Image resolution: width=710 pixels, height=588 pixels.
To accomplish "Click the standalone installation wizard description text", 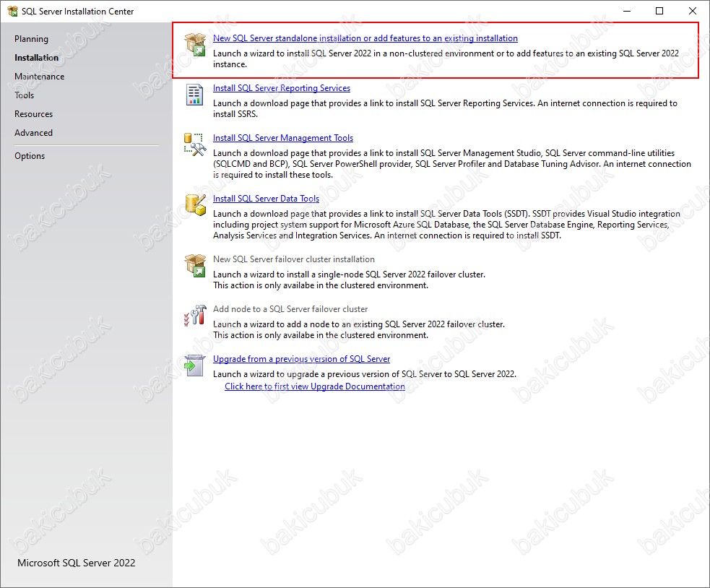I will (446, 59).
